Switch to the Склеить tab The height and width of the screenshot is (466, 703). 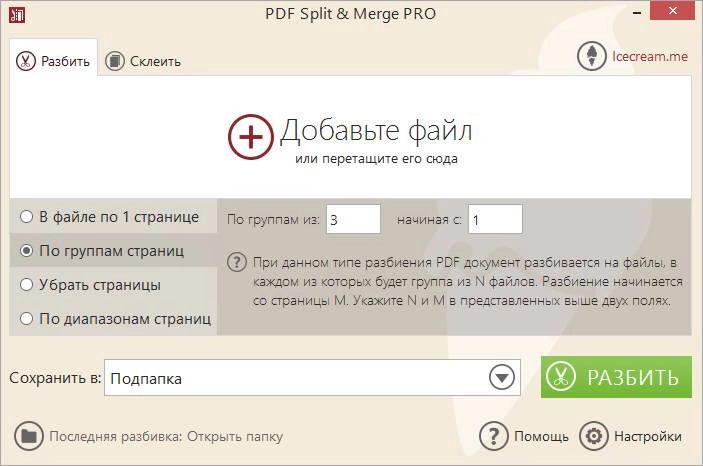[143, 61]
